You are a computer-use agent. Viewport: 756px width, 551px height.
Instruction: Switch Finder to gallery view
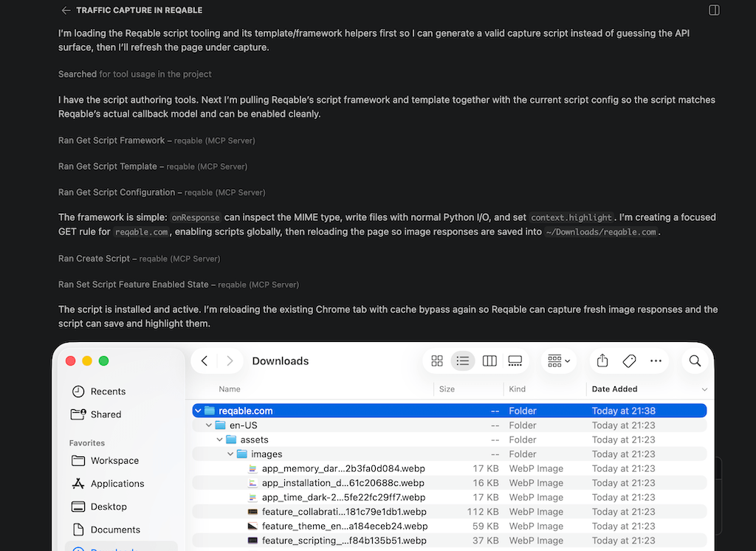click(x=515, y=361)
